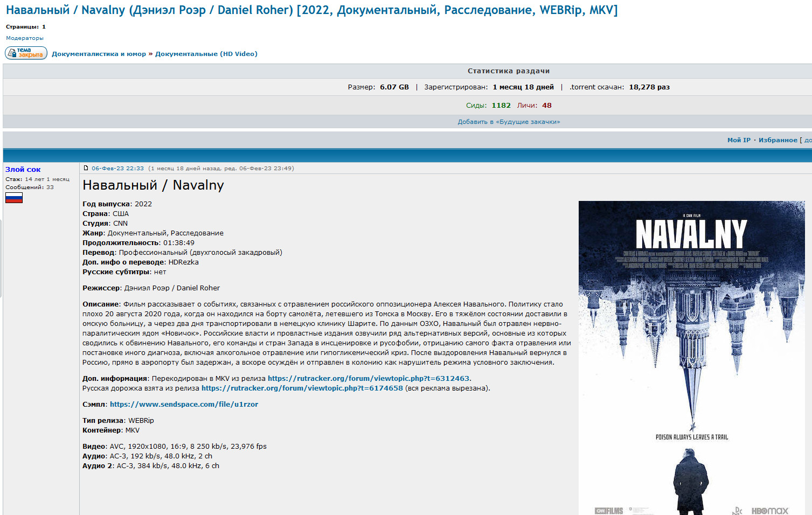This screenshot has width=812, height=515.
Task: Open the topic title link at the top
Action: tap(311, 10)
